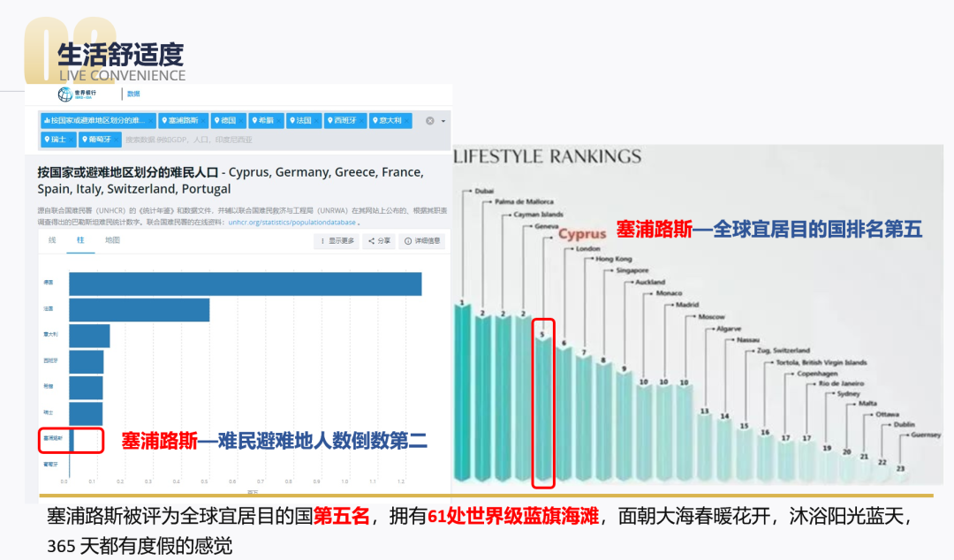Open the dropdown caret beside the clear icon

(442, 121)
